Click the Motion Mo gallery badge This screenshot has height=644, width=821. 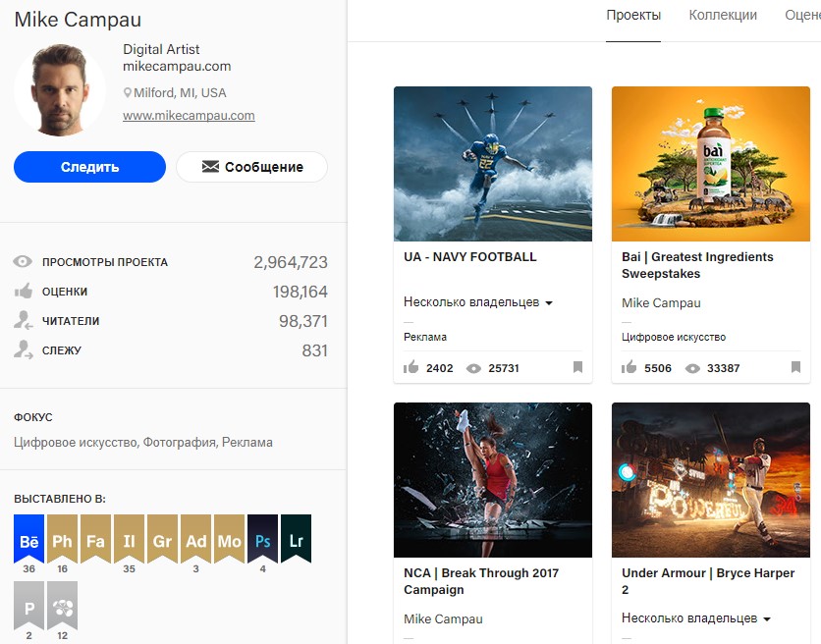pos(230,539)
